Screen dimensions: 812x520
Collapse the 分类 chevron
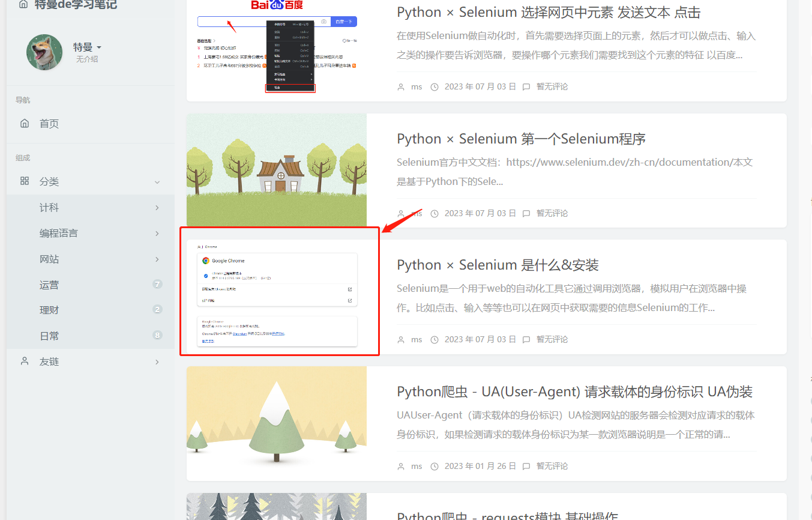[x=157, y=182]
